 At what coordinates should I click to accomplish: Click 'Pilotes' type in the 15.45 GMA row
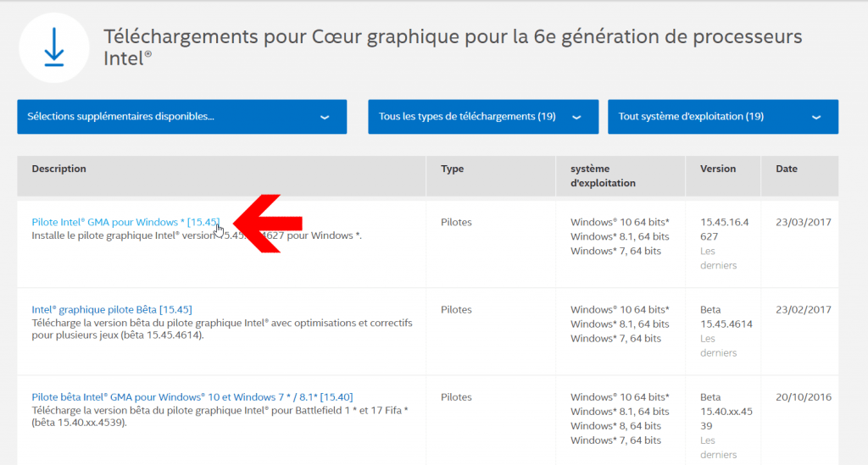[x=456, y=222]
